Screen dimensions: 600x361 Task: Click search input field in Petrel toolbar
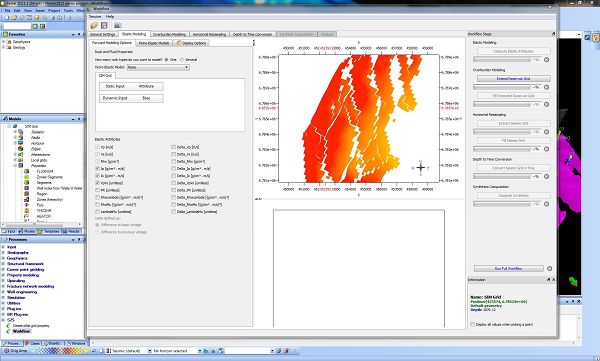pyautogui.click(x=17, y=26)
